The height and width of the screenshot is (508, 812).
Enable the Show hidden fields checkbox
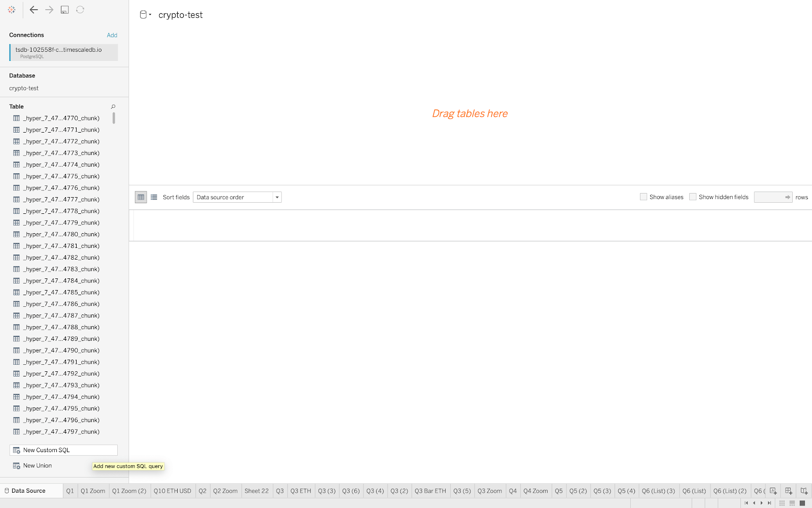pyautogui.click(x=693, y=197)
